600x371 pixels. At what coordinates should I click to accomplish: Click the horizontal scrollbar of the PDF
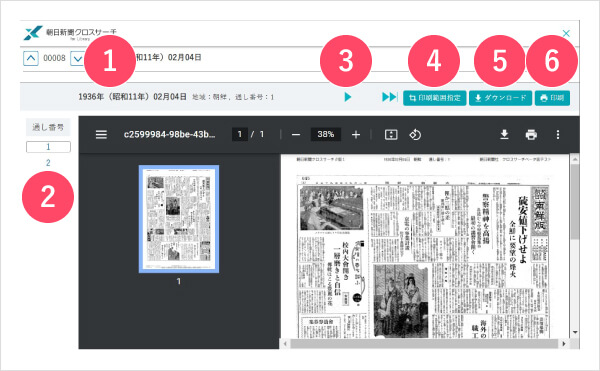pos(424,343)
